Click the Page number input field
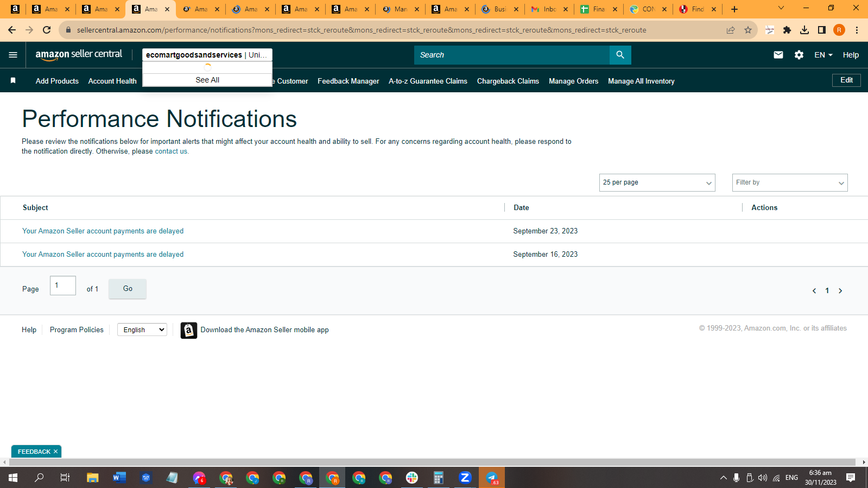 [x=63, y=286]
